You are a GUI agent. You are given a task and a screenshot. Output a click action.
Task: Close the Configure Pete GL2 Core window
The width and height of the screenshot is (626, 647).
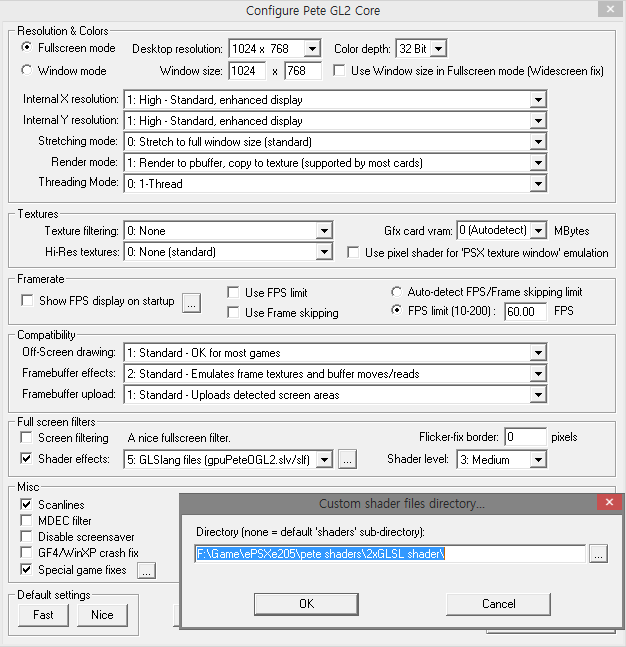610,9
